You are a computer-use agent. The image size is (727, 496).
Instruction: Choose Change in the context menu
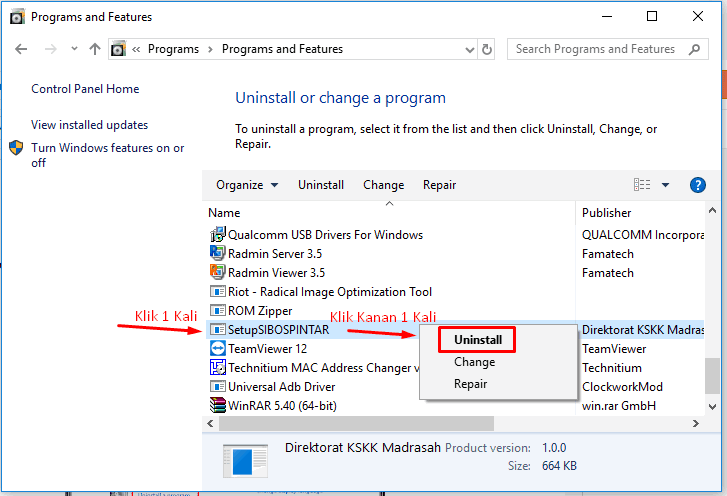click(x=474, y=362)
